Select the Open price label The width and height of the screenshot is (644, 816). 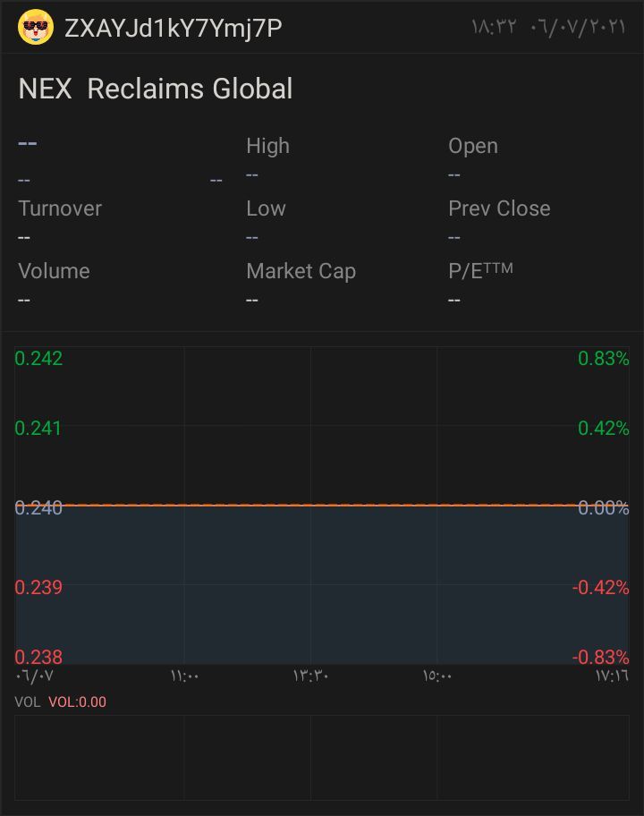tap(472, 146)
